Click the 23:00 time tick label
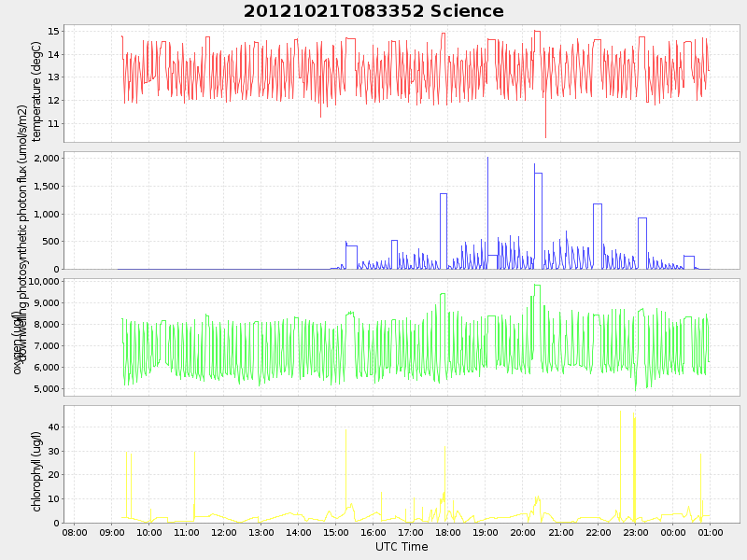The width and height of the screenshot is (747, 560). [636, 532]
